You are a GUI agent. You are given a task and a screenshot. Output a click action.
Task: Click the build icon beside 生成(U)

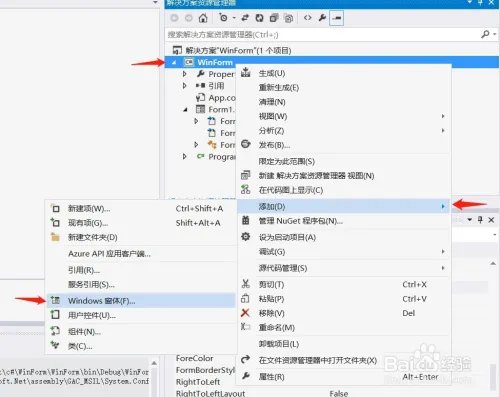[246, 72]
